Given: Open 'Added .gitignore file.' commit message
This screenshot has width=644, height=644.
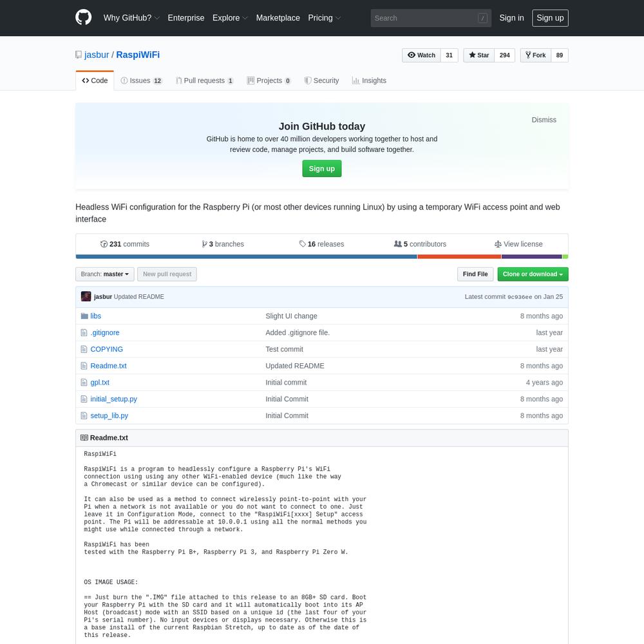Looking at the screenshot, I should tap(298, 333).
